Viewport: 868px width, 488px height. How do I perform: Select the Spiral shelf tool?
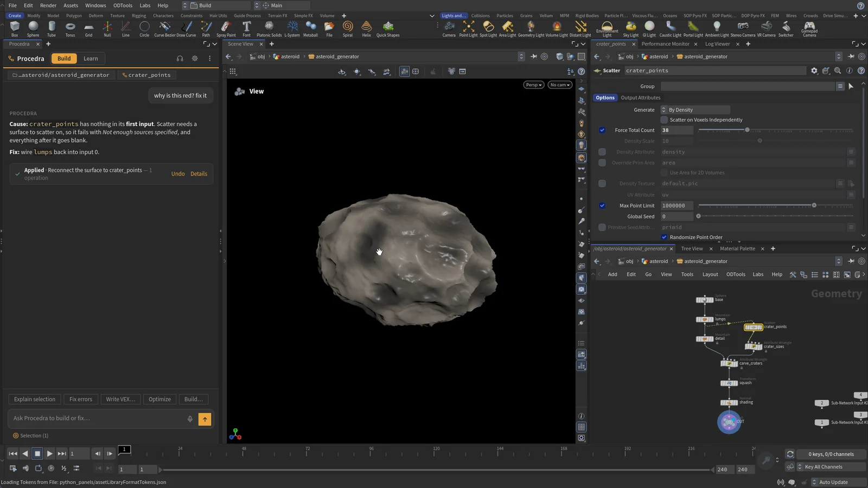tap(348, 29)
